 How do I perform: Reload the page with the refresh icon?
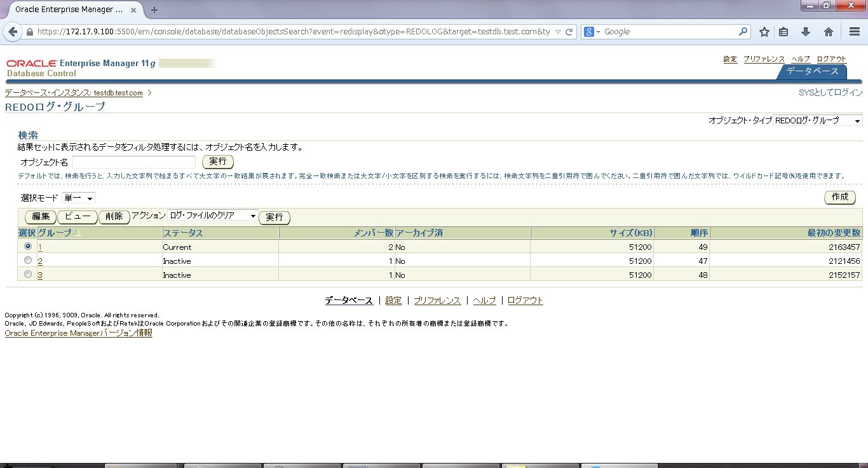569,32
